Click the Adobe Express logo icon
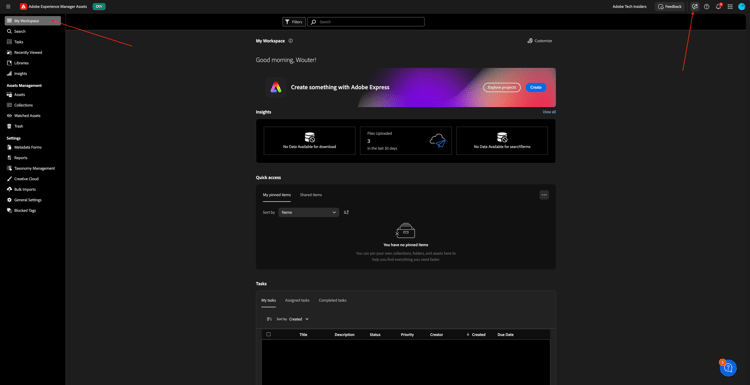 point(276,88)
